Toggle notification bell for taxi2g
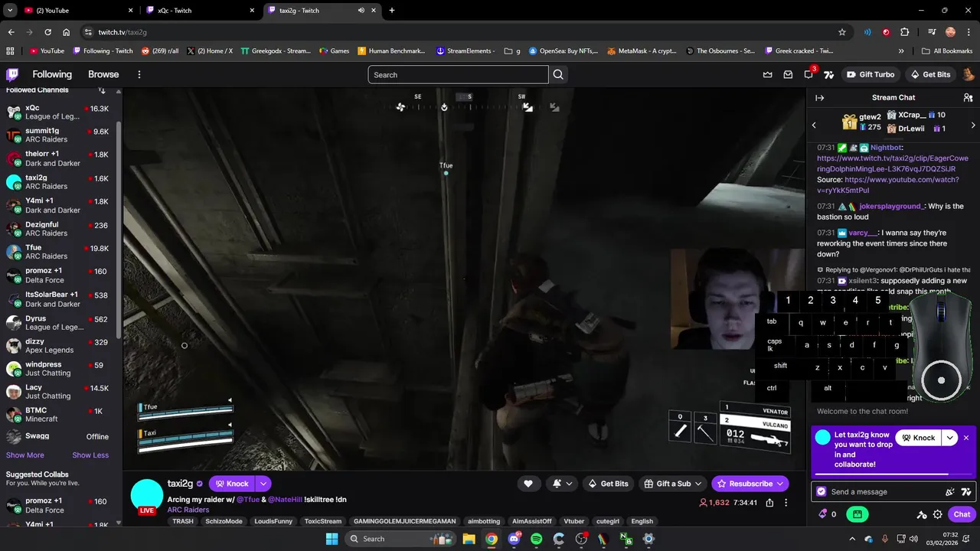The image size is (980, 551). pyautogui.click(x=560, y=484)
